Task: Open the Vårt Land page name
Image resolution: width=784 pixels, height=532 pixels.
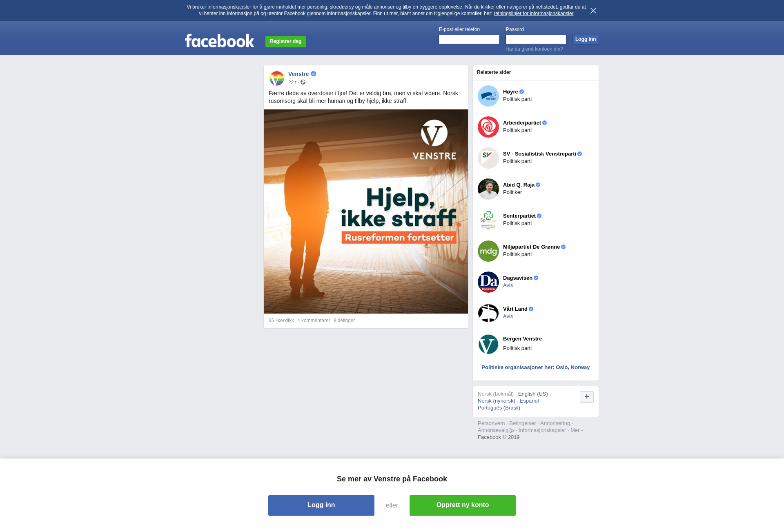Action: point(515,309)
